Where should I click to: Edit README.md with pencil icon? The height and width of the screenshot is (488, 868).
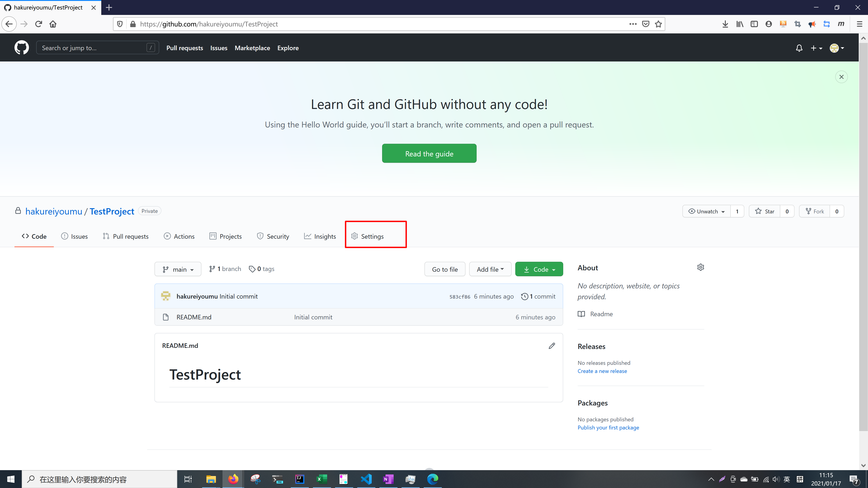coord(552,346)
